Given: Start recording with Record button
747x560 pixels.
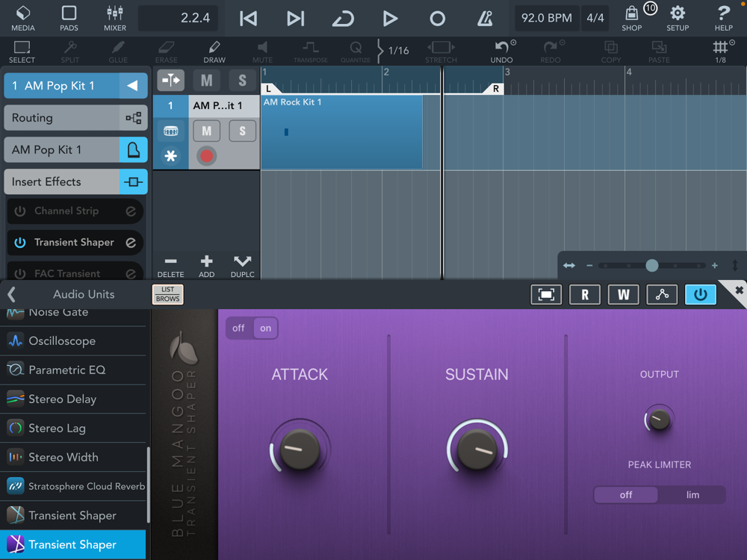Looking at the screenshot, I should [437, 19].
